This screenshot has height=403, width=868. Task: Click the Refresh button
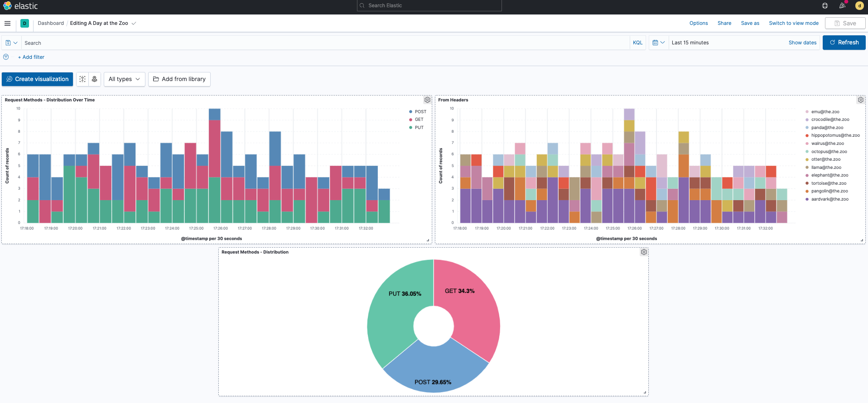(x=844, y=43)
